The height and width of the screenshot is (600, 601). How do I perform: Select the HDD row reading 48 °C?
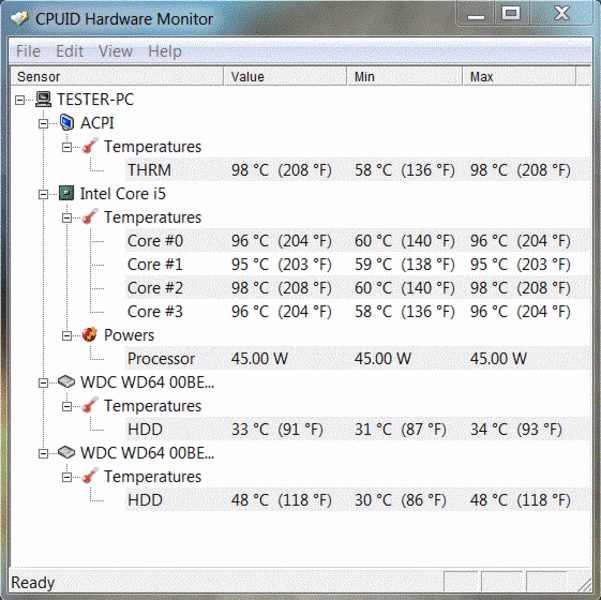(357, 500)
